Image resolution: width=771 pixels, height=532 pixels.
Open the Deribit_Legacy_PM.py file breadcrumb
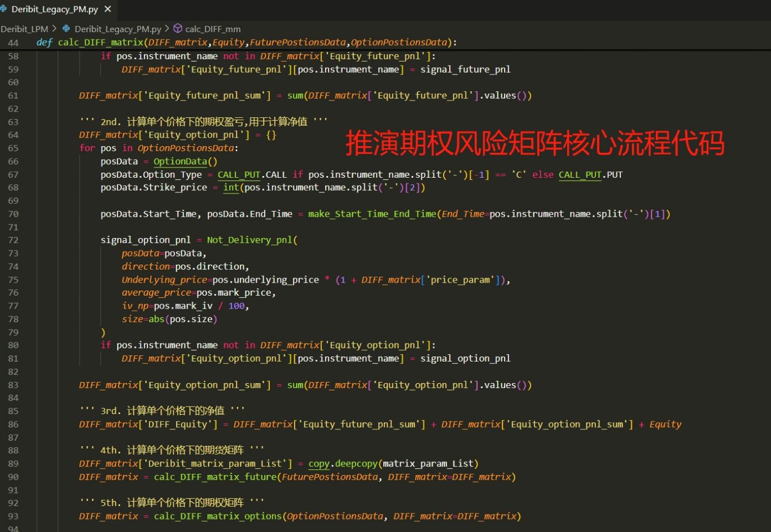tap(118, 29)
